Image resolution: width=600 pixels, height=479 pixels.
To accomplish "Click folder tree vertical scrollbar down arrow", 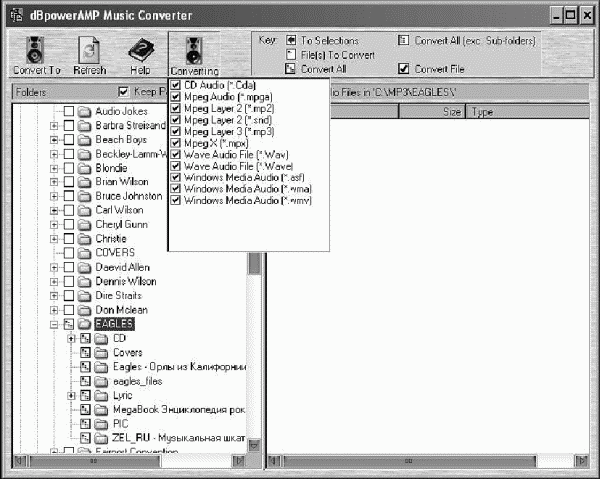I will (254, 445).
